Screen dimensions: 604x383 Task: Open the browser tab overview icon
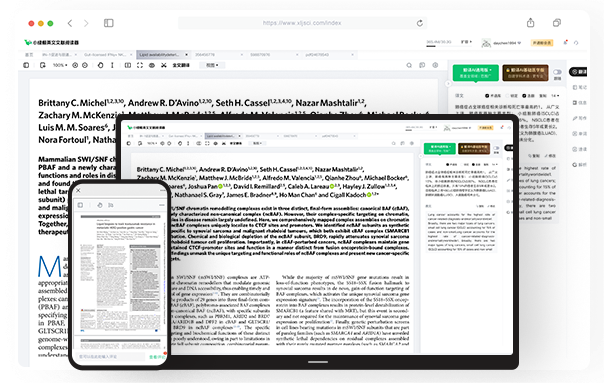click(557, 23)
